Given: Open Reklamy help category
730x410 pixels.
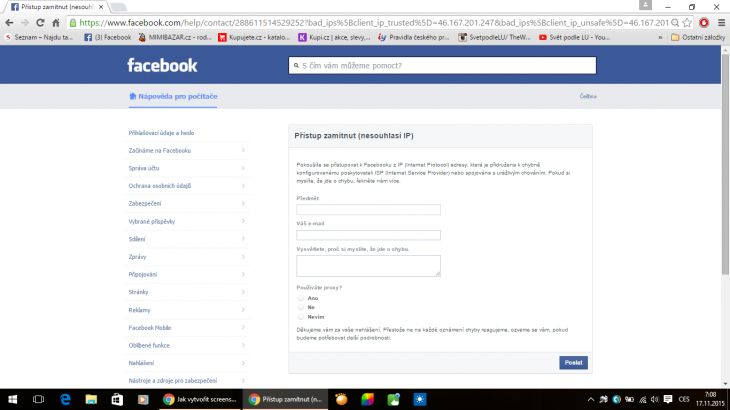Looking at the screenshot, I should point(187,310).
